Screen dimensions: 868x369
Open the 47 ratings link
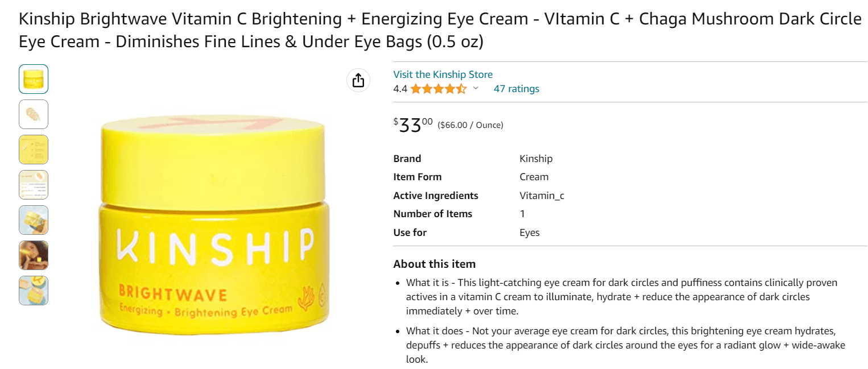click(516, 89)
